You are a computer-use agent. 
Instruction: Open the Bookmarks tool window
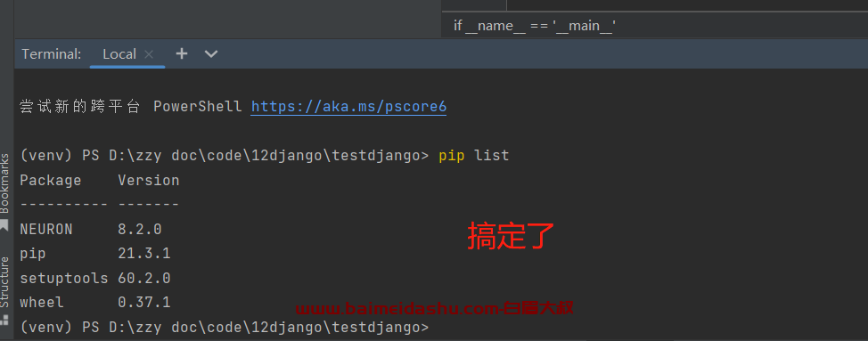pyautogui.click(x=5, y=183)
